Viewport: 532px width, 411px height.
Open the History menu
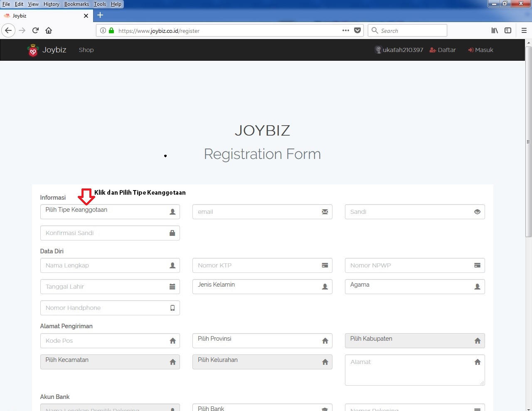(x=52, y=4)
